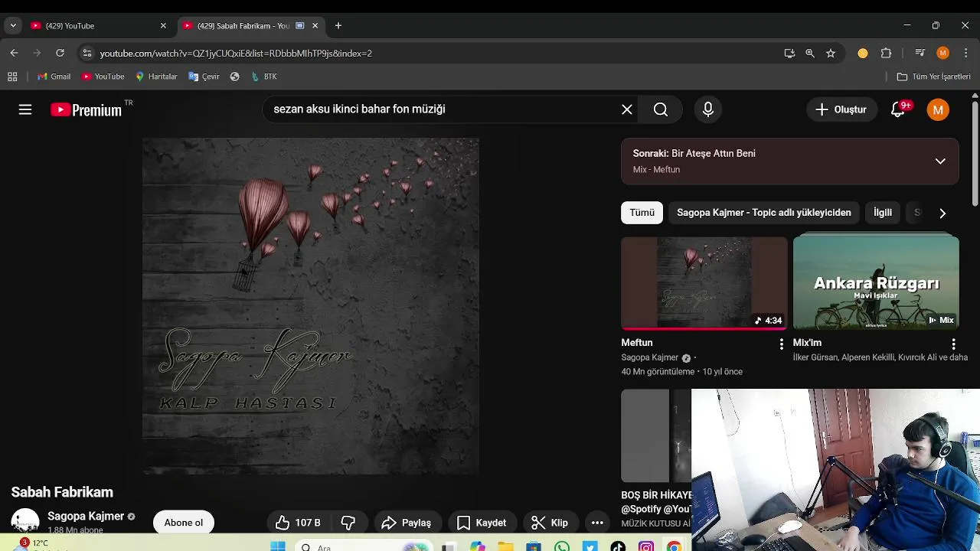980x551 pixels.
Task: Select Sagopa Kajmer - Topic adlı yükleyiciden chip
Action: pos(763,213)
